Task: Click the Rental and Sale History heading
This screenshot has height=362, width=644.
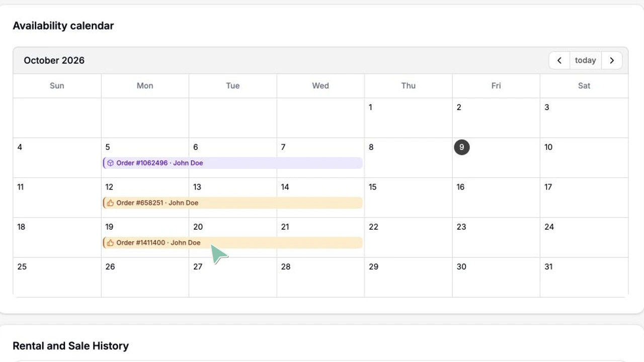Action: coord(71,346)
